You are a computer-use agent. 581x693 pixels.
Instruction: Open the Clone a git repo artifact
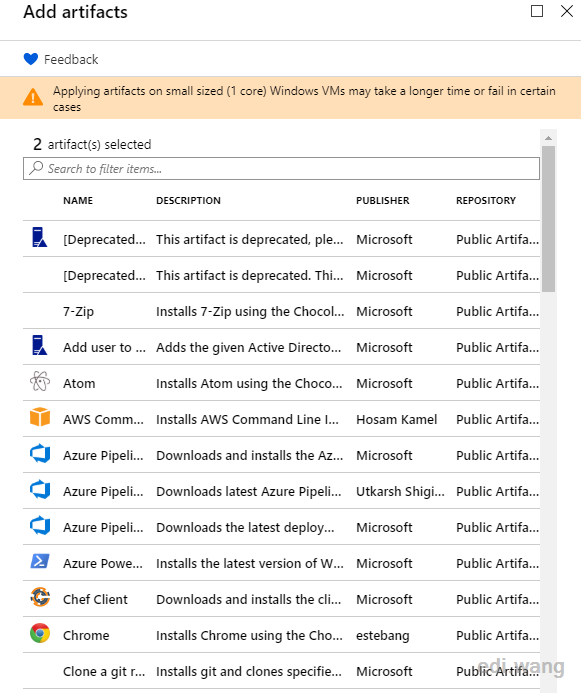pyautogui.click(x=281, y=671)
